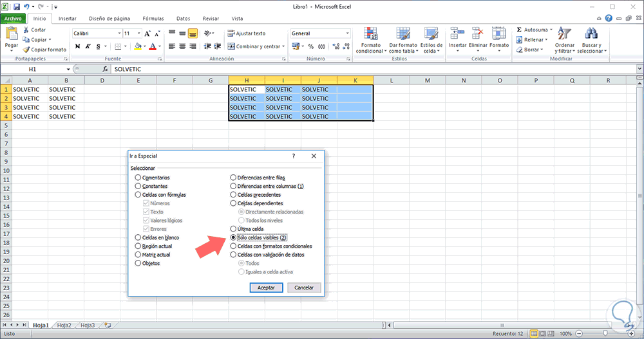Viewport: 644px width, 339px height.
Task: Click the Insertar cells icon
Action: point(457,34)
